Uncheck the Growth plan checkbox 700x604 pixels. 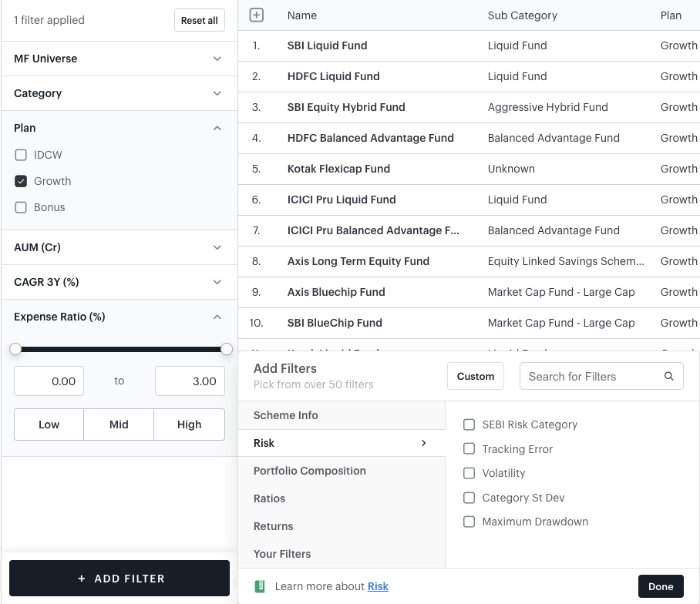[21, 181]
